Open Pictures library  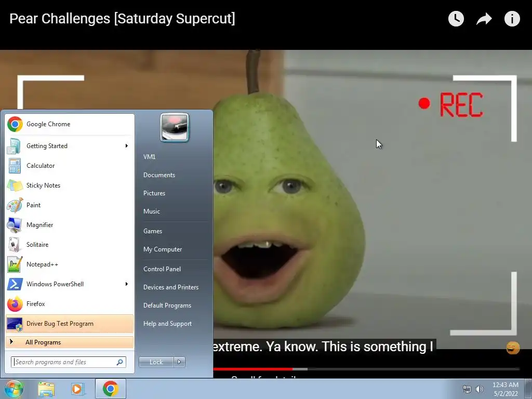[154, 193]
